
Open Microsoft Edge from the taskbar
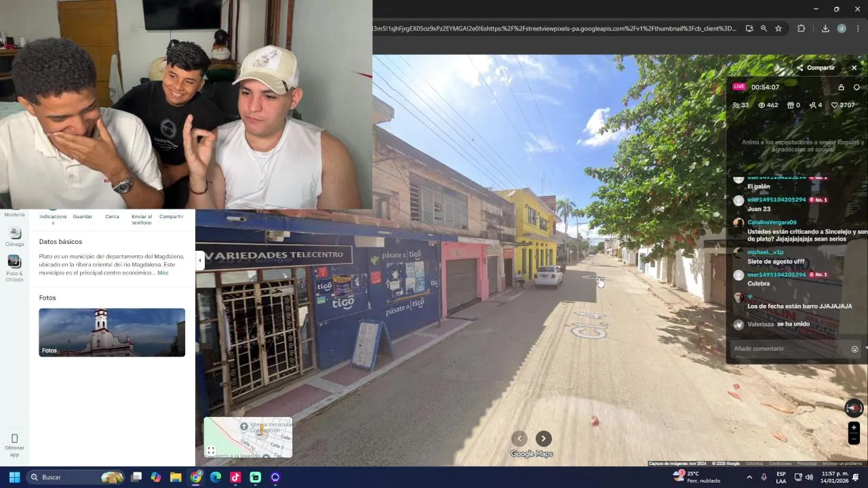point(216,477)
